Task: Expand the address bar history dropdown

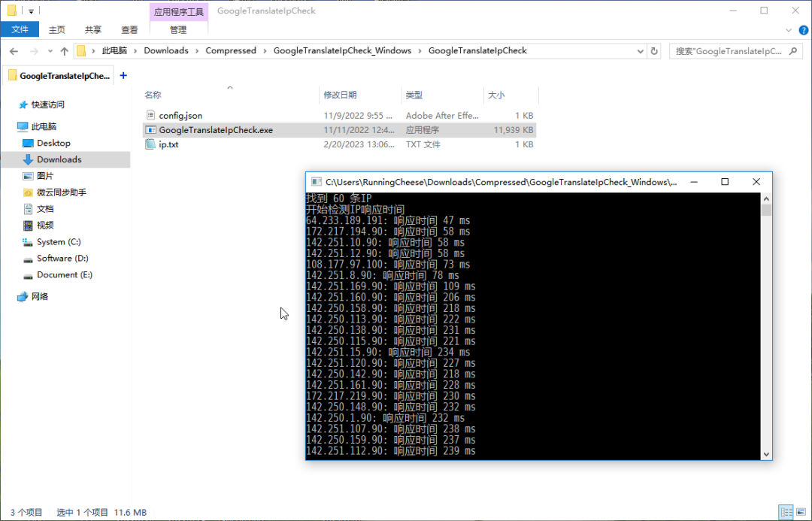Action: tap(640, 51)
